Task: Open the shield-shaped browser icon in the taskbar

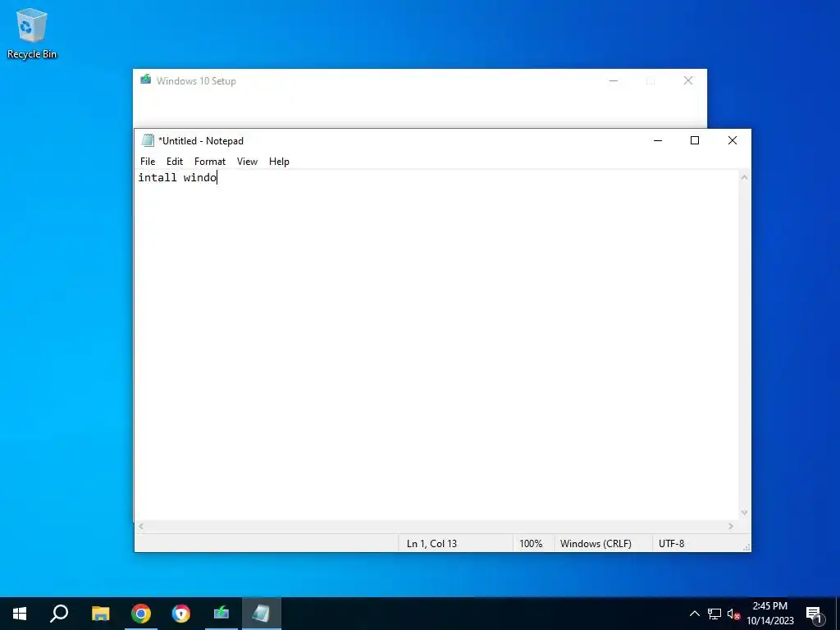Action: pos(181,614)
